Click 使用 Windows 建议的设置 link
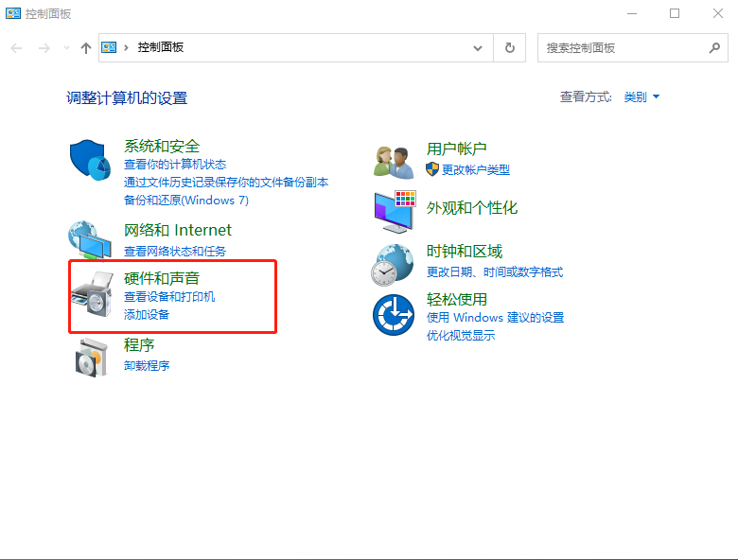Image resolution: width=738 pixels, height=560 pixels. coord(495,318)
